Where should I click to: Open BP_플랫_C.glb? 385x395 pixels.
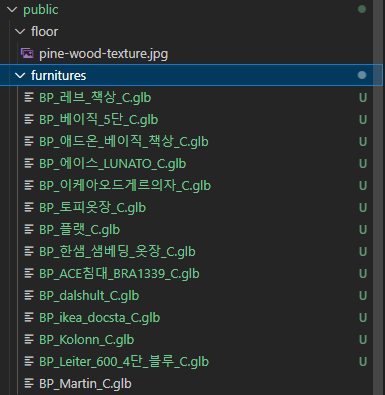tap(80, 230)
